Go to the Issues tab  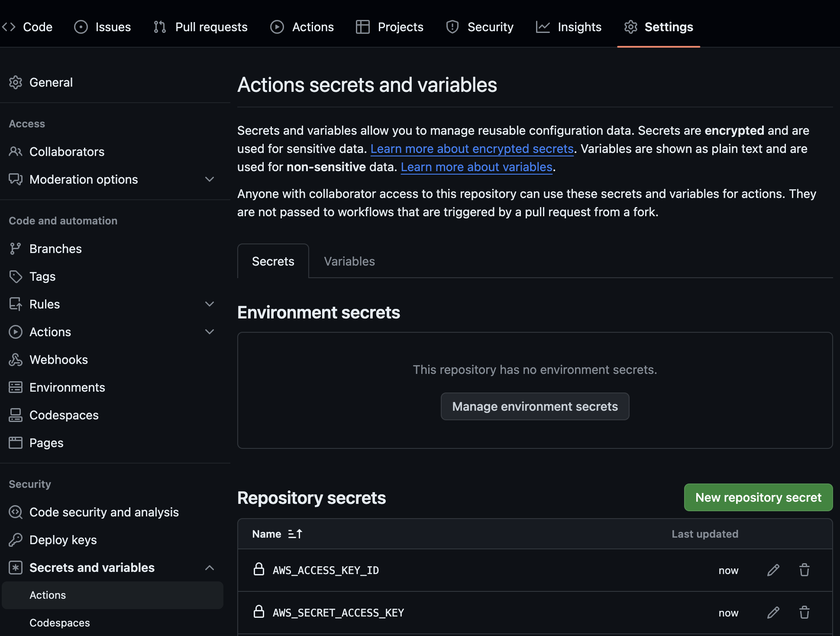coord(102,27)
